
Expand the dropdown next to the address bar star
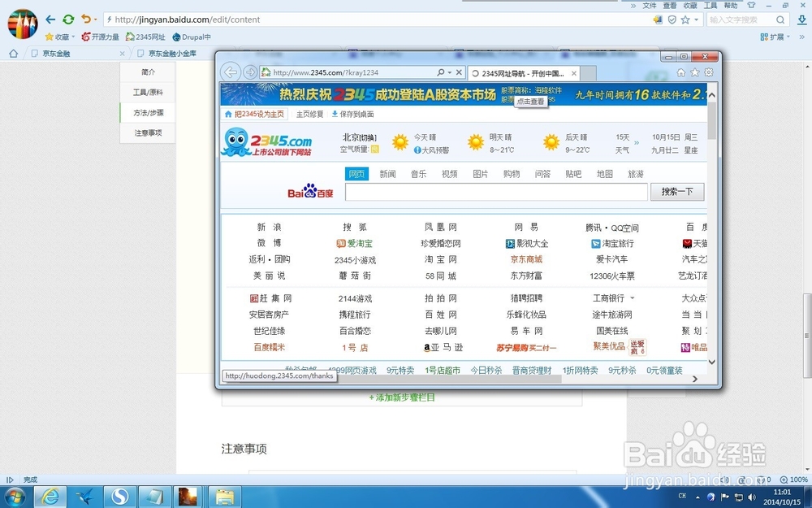[x=696, y=20]
